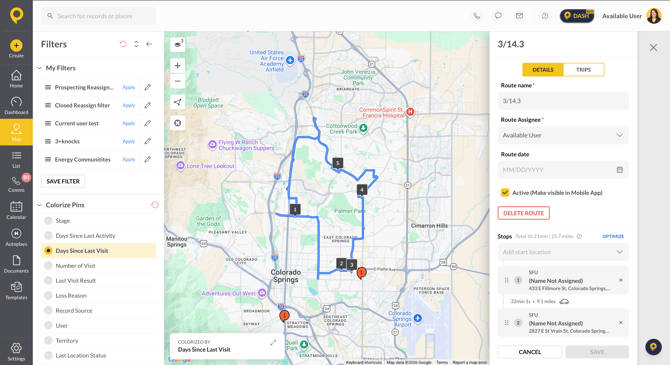Screen dimensions: 670x365
Task: Edit the Current user test filter pencil
Action: click(147, 123)
